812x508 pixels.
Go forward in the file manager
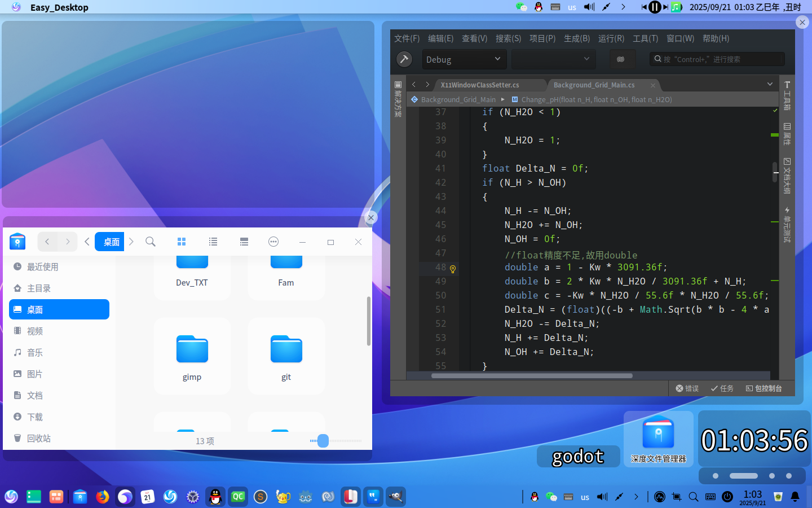click(68, 242)
